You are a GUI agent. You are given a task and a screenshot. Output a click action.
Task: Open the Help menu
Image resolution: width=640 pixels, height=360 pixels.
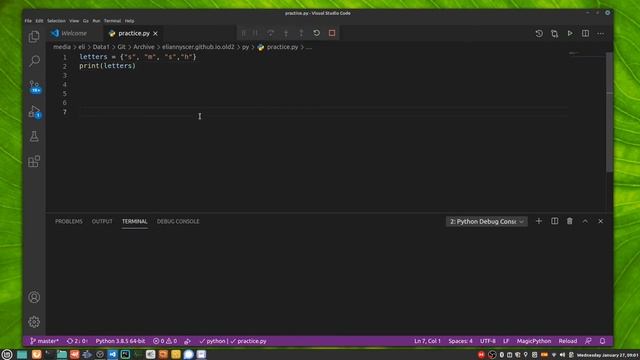tap(129, 21)
